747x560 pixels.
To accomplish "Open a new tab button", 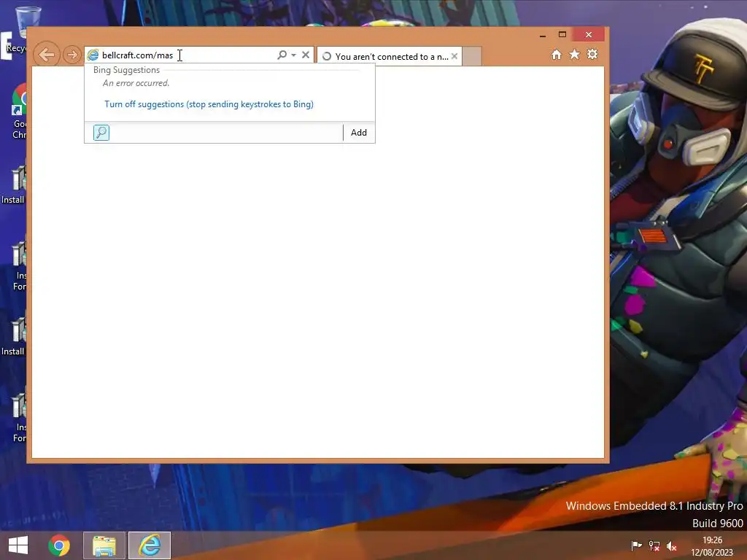I will click(472, 56).
